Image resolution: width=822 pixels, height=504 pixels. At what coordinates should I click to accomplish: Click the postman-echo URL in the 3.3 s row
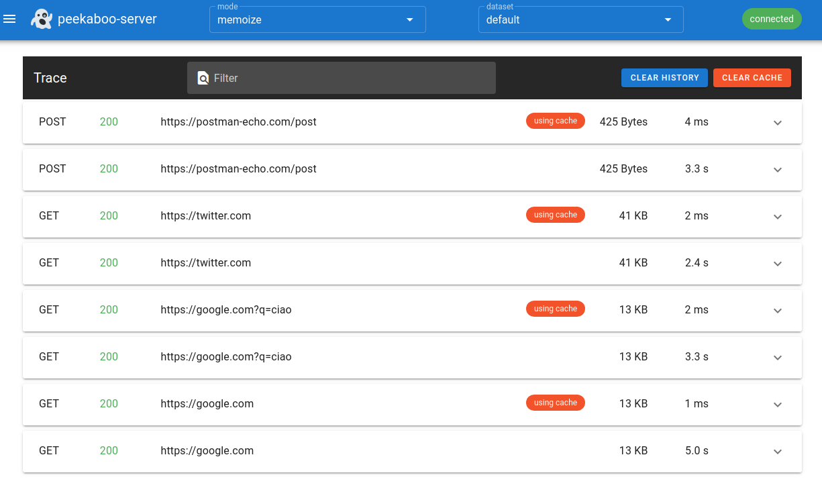238,168
